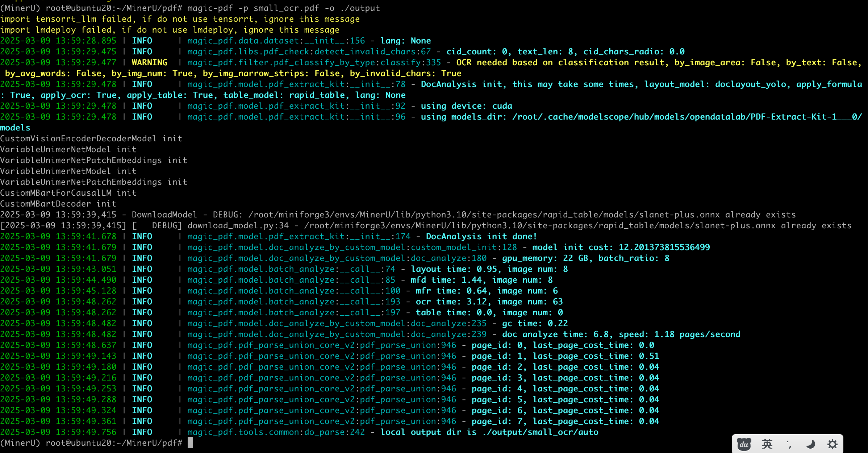Click the CustomMBartDecoder init line

pos(58,204)
